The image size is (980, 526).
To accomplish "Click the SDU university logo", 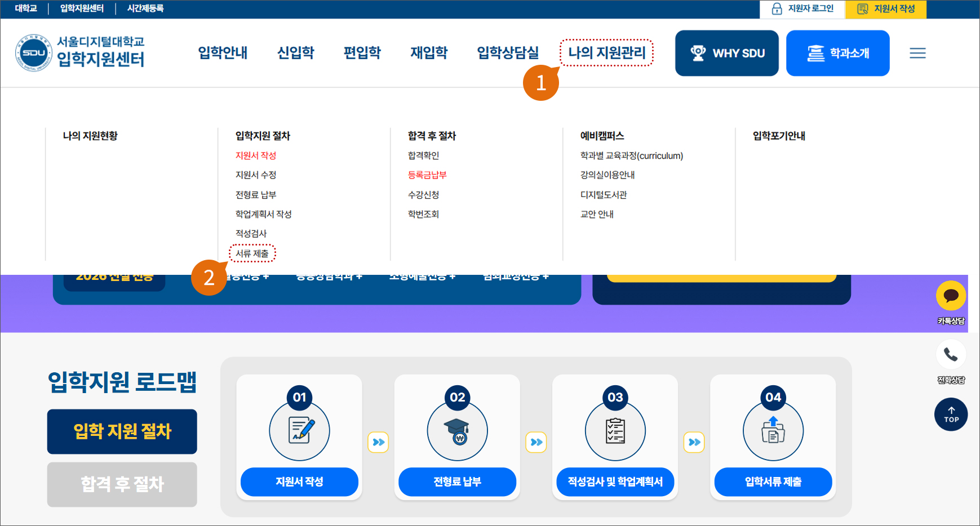I will tap(34, 53).
